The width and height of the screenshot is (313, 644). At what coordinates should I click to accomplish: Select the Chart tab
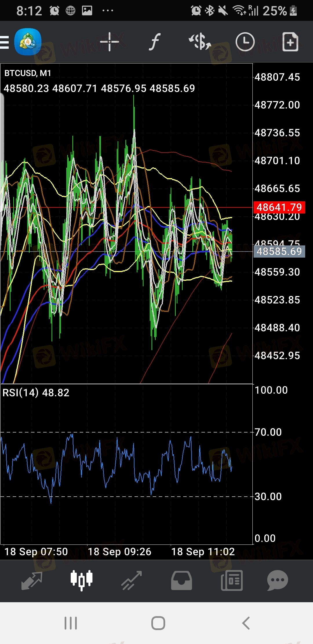tap(81, 580)
